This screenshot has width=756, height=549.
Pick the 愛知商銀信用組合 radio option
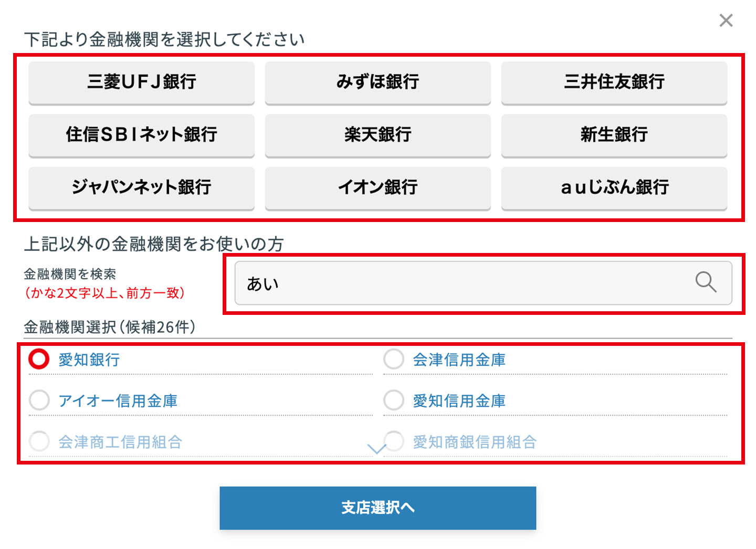point(395,441)
